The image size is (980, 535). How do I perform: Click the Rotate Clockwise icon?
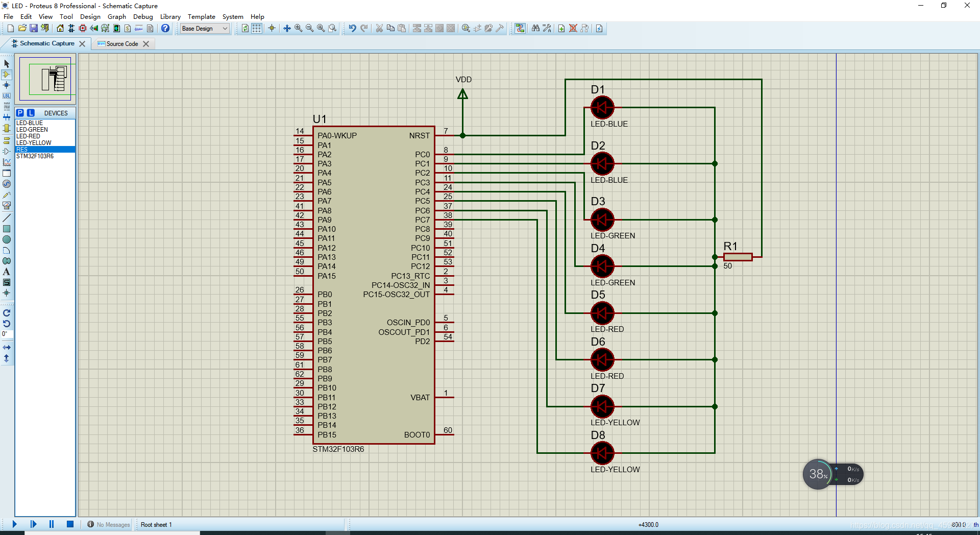[7, 313]
